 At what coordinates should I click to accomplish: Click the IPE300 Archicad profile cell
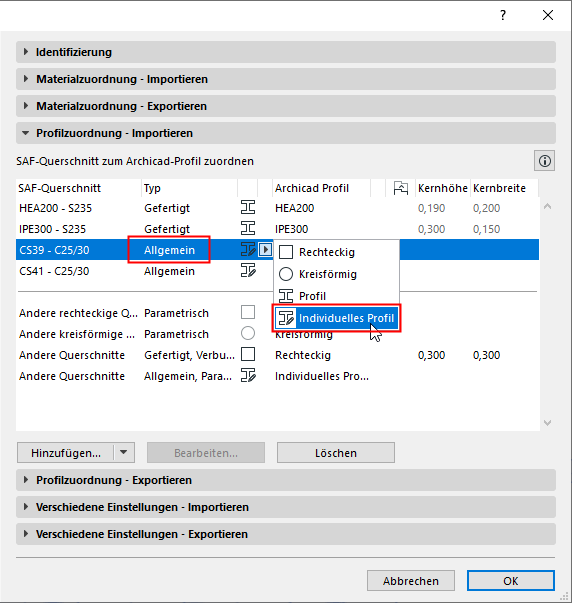coord(291,229)
